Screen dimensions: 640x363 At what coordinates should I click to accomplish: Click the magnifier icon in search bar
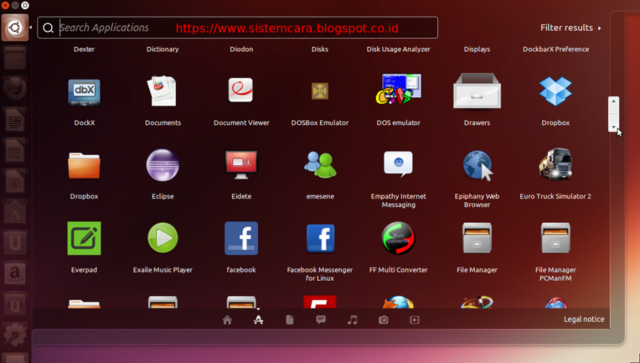[x=48, y=28]
